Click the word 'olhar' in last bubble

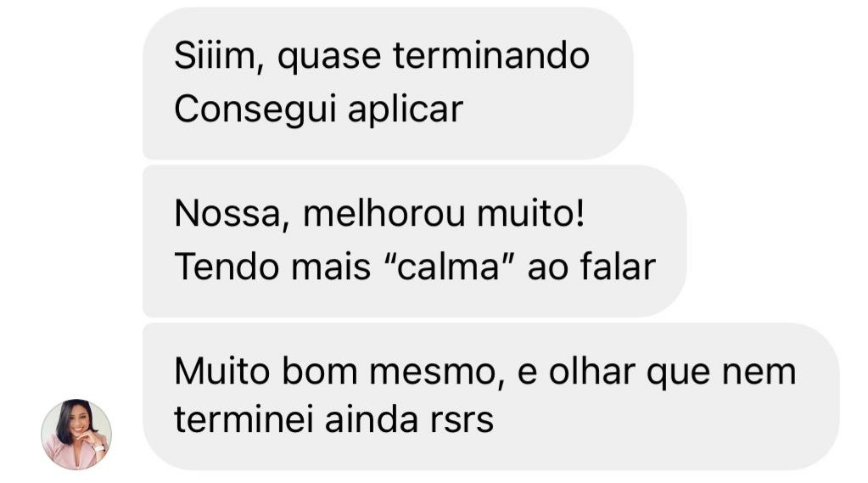pos(591,371)
